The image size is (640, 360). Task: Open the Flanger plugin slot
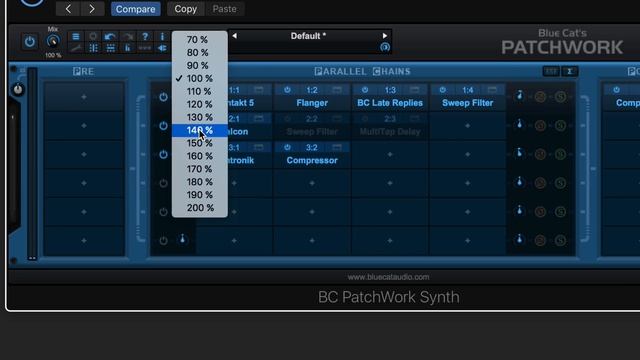312,103
